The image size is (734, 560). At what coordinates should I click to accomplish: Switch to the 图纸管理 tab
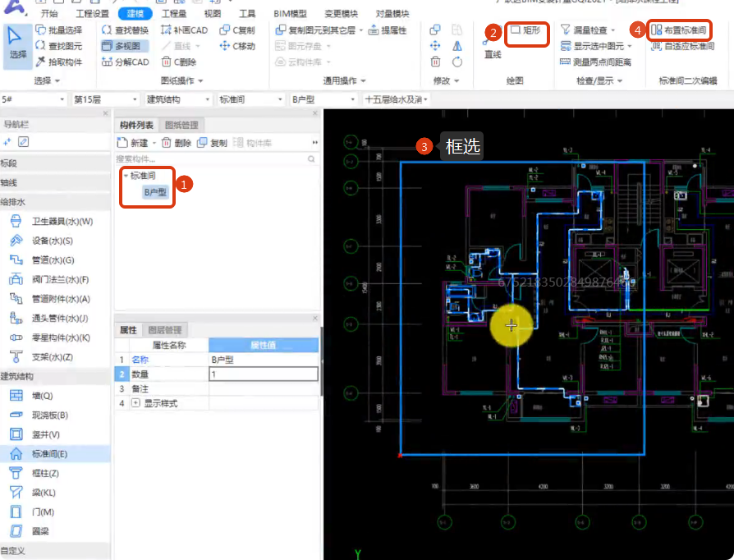(x=181, y=125)
